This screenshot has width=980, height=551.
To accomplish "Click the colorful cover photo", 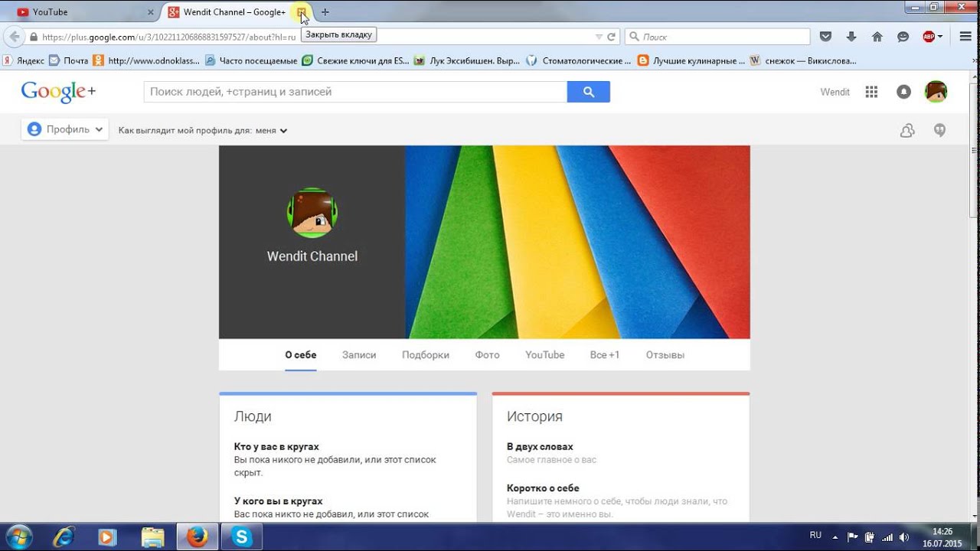I will pos(578,242).
